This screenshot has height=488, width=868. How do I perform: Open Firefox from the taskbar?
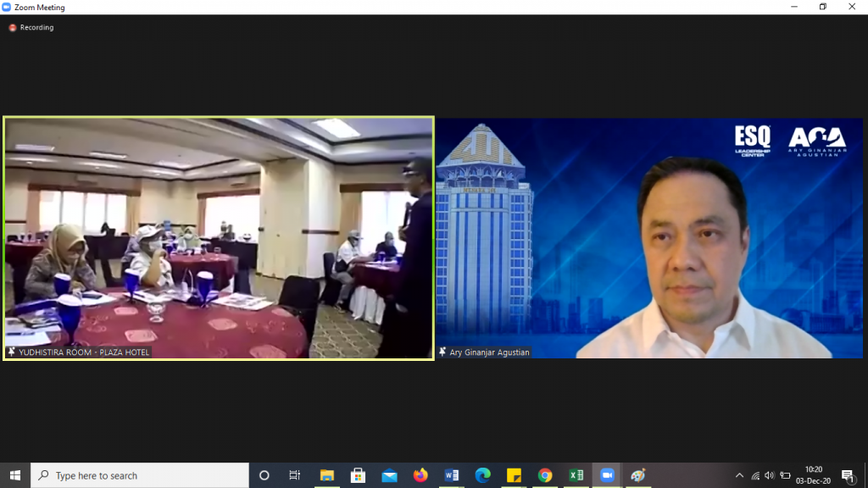click(420, 475)
